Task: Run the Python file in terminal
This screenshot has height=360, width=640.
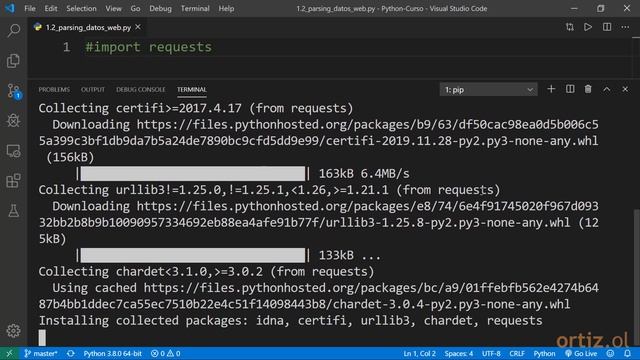Action: pos(588,27)
